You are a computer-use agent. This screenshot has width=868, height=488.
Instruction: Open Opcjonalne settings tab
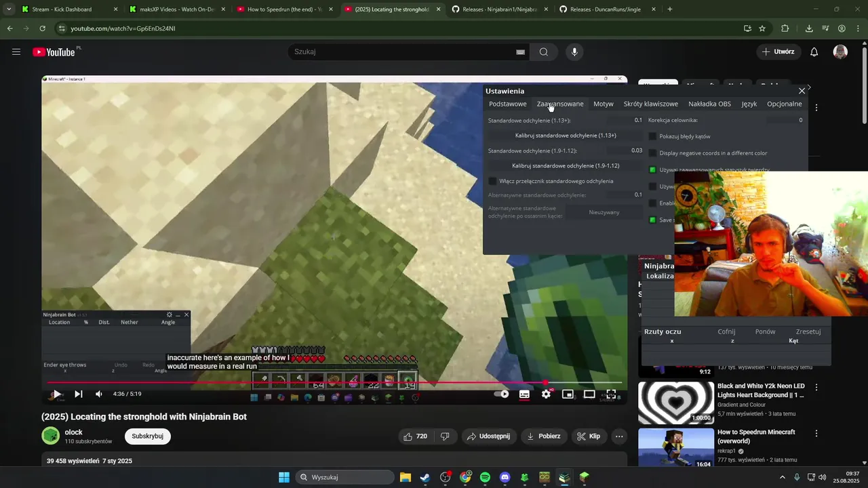785,104
